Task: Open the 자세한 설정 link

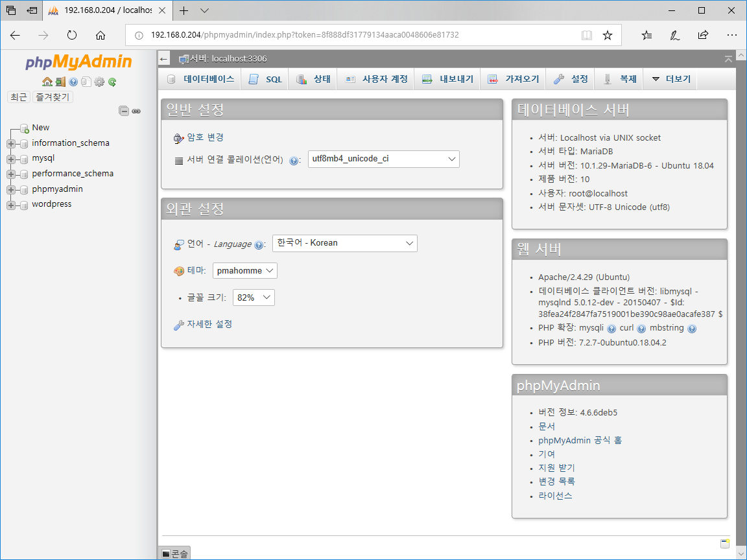Action: [x=209, y=324]
